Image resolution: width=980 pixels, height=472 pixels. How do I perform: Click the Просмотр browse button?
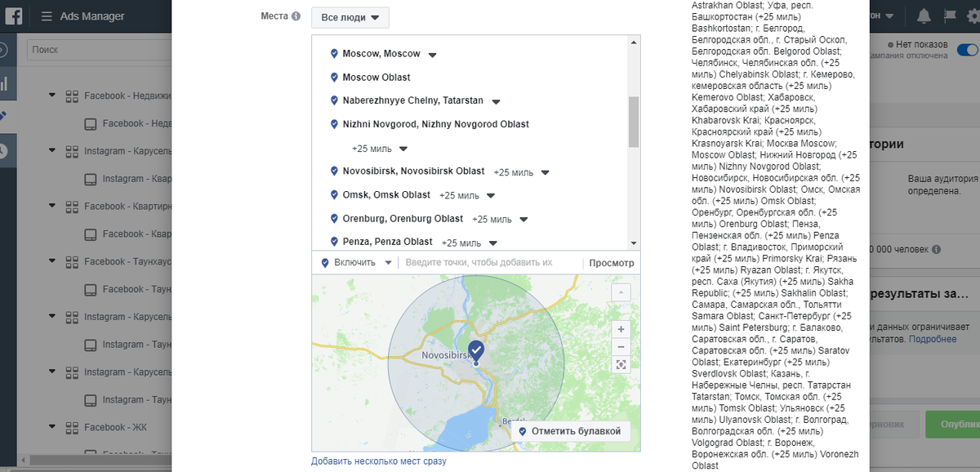pyautogui.click(x=612, y=263)
